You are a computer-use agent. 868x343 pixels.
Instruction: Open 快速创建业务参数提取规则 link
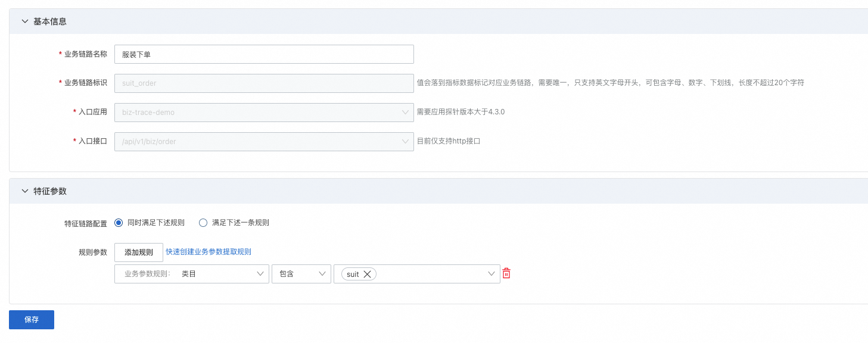[x=209, y=252]
